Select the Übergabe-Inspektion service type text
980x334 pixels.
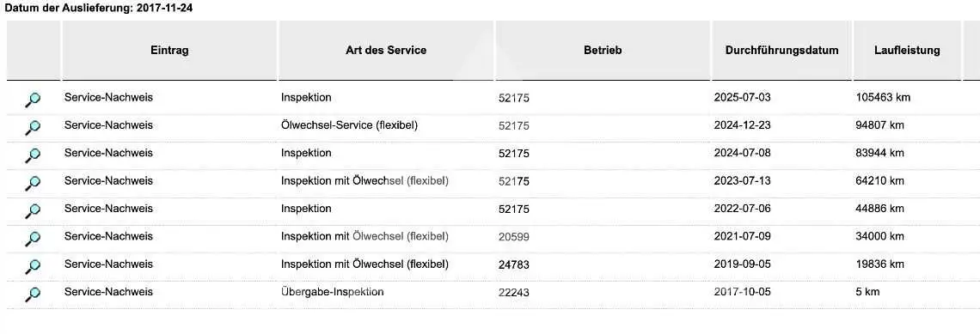[333, 292]
